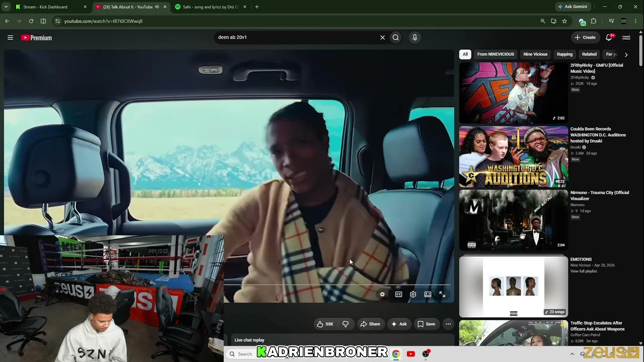Expand the tab search dropdown
This screenshot has height=362, width=644.
click(6, 7)
